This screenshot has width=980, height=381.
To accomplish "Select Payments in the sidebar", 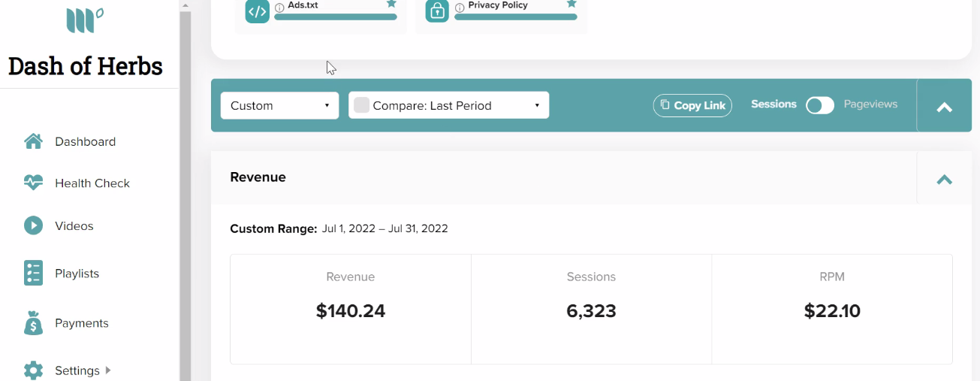I will (x=81, y=323).
